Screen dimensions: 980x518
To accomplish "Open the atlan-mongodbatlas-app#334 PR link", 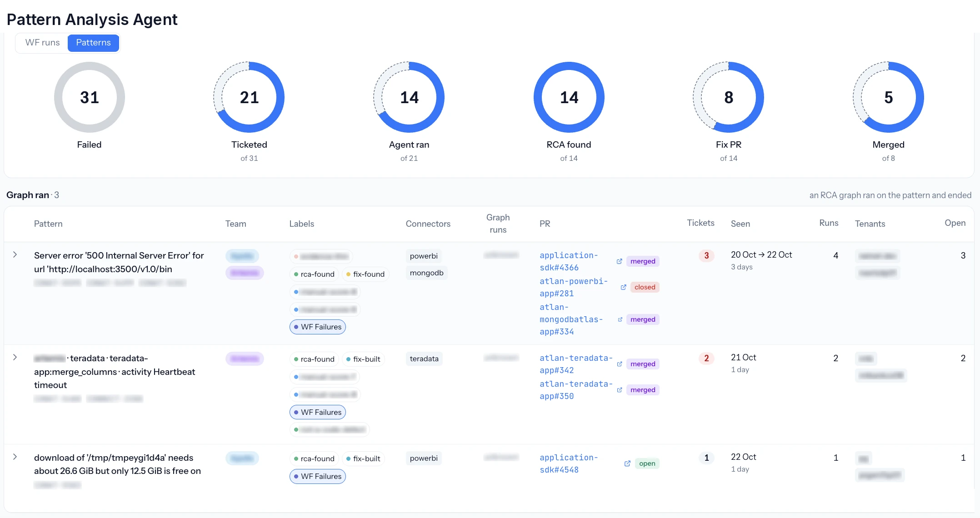I will pos(571,319).
